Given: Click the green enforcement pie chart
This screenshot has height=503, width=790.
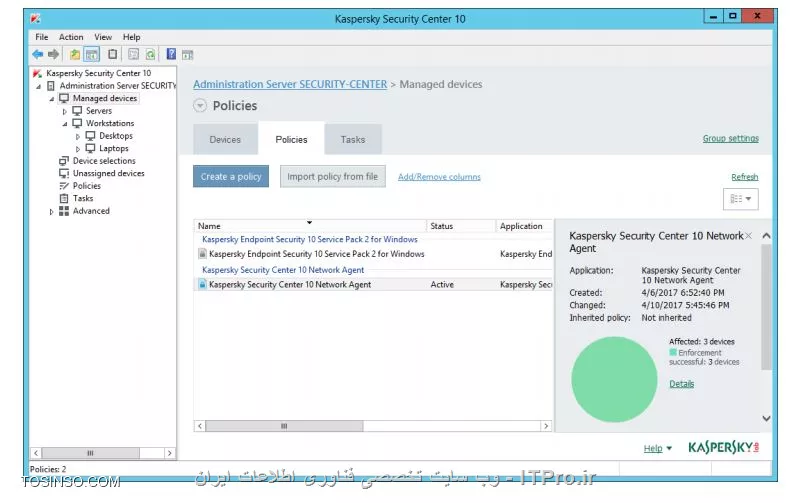Looking at the screenshot, I should point(614,379).
